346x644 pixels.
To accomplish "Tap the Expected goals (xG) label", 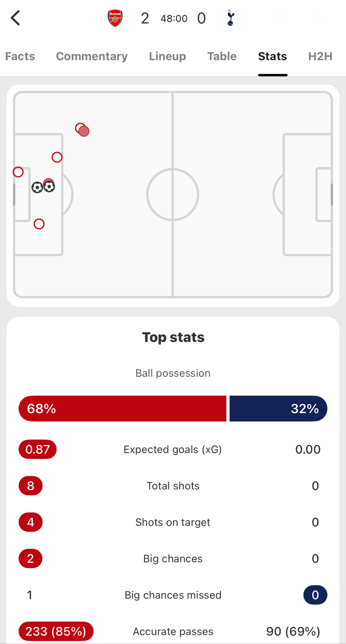I will [173, 450].
